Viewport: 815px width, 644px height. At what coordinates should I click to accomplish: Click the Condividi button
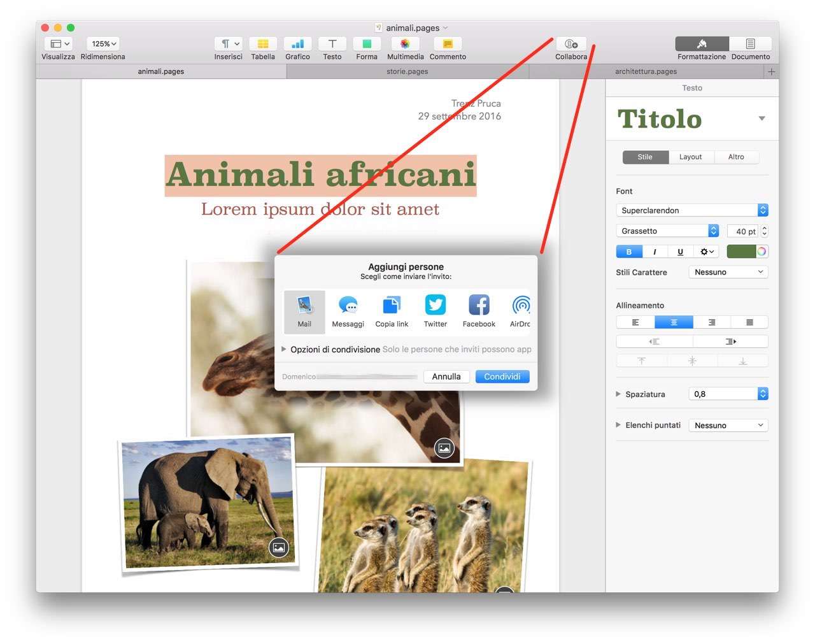(x=502, y=376)
